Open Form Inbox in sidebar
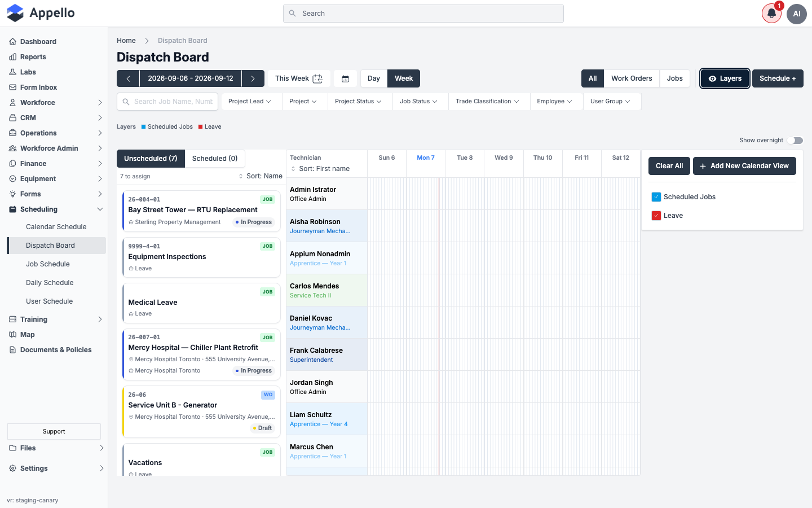 point(38,87)
